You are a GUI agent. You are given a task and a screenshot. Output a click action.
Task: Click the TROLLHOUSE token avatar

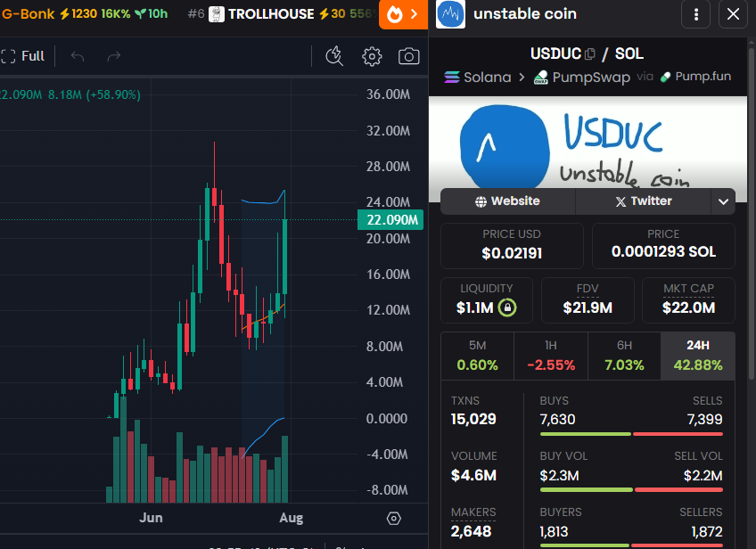217,14
